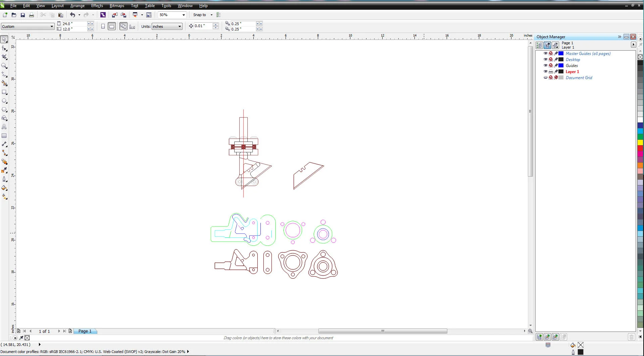Set page to landscape orientation
The image size is (644, 356).
pos(112,26)
